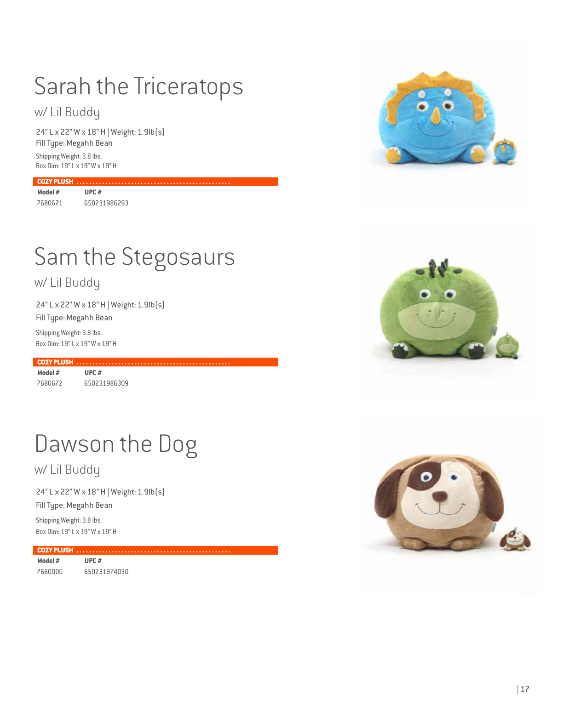Select the first orange Cozy Plush bar
The image size is (563, 728).
155,182
